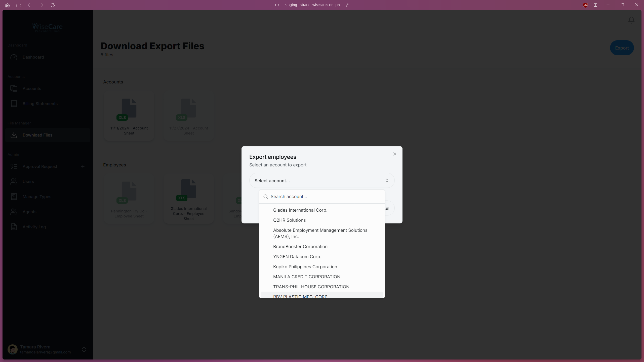Expand the Tamara Rivera profile menu
Image resolution: width=644 pixels, height=362 pixels.
coord(84,349)
